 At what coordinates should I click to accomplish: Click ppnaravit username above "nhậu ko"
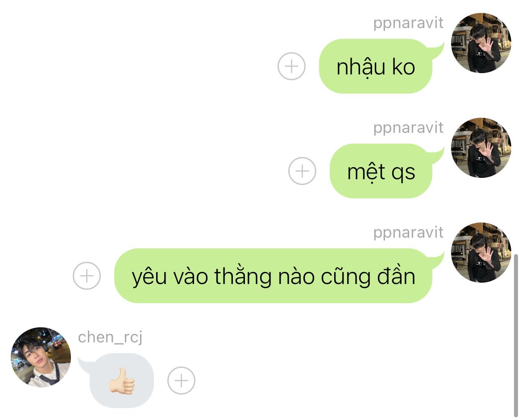point(408,23)
